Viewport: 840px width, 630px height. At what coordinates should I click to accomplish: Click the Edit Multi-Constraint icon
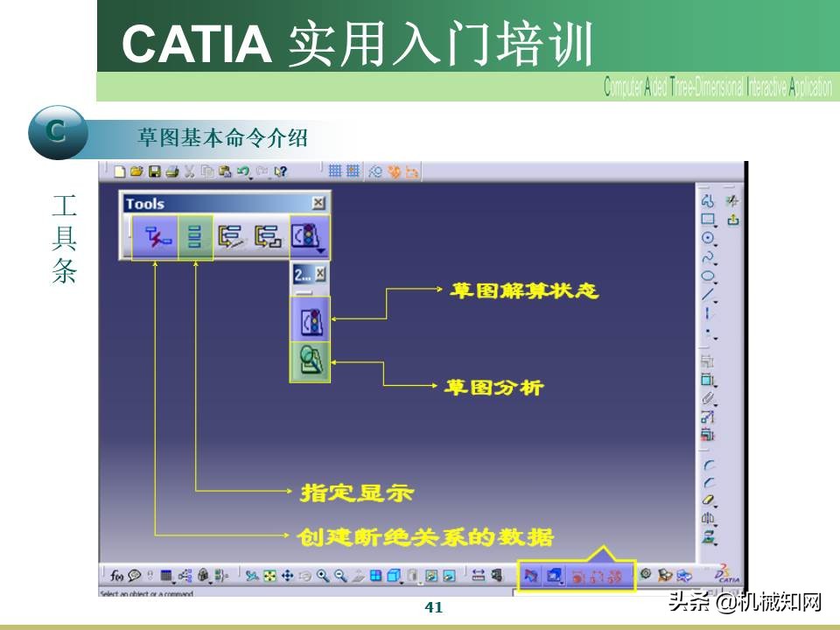[708, 433]
